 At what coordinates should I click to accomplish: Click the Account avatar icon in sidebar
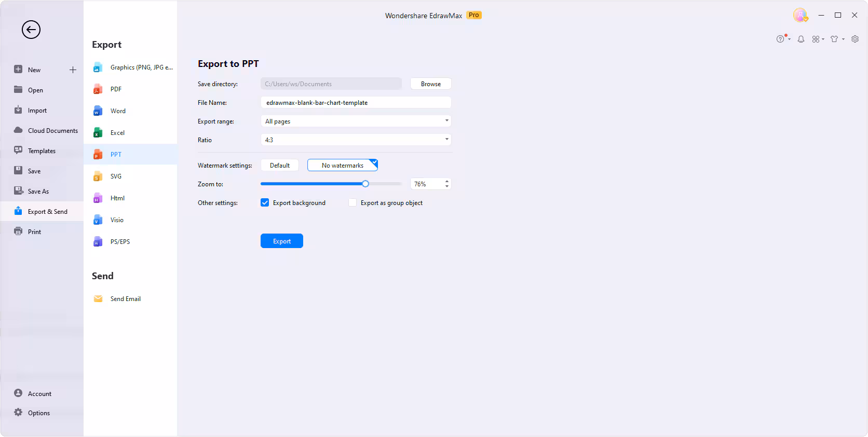[18, 393]
